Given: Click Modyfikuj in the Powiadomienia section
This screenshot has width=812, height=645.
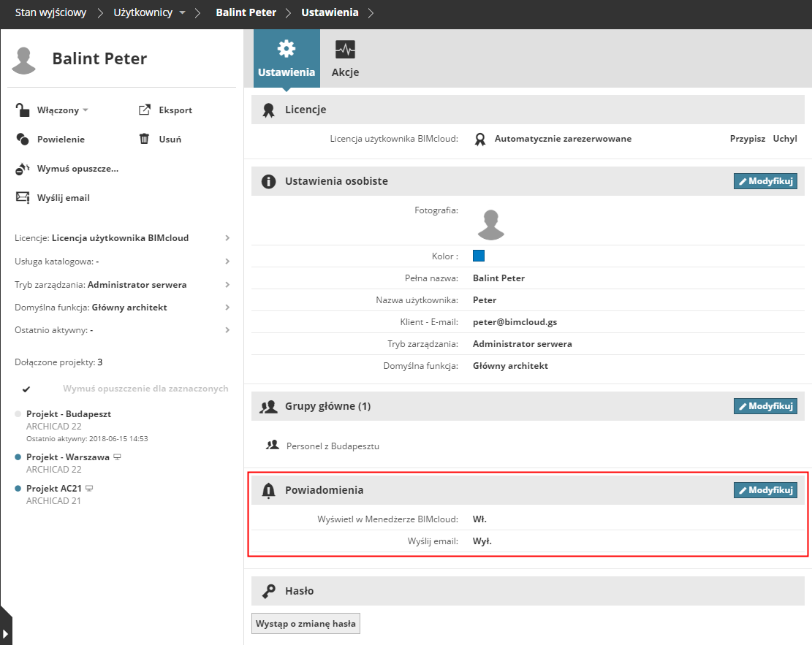Looking at the screenshot, I should 764,490.
